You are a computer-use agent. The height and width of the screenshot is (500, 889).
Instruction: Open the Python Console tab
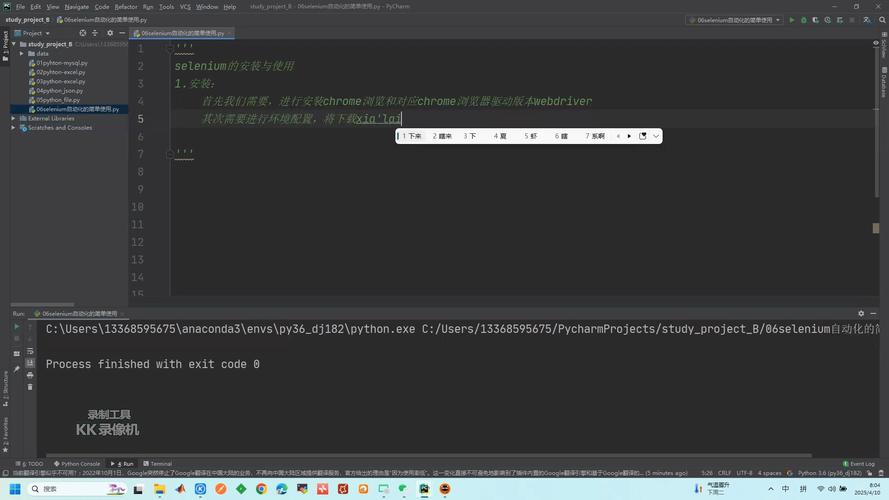click(77, 464)
